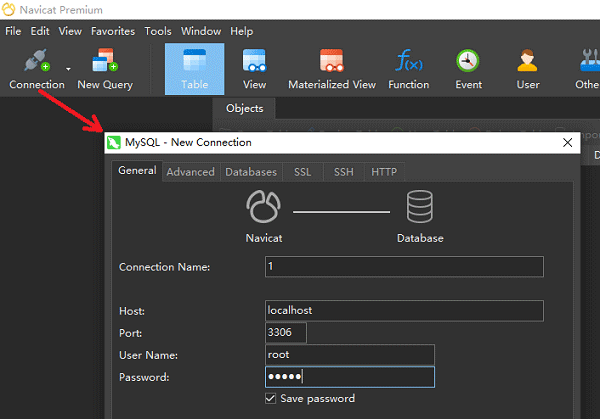This screenshot has height=419, width=600.
Task: Open the Edit menu
Action: click(40, 31)
